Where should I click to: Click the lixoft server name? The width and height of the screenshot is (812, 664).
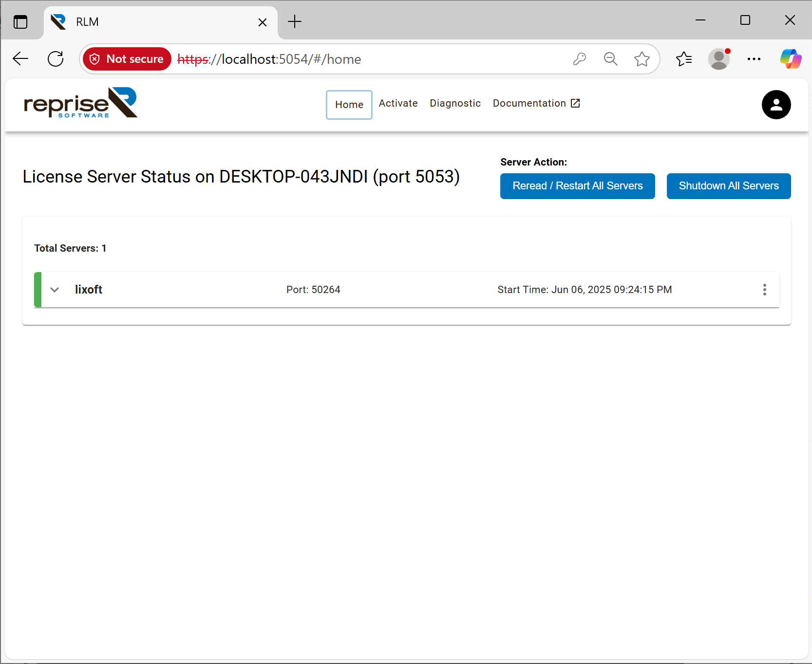point(89,290)
